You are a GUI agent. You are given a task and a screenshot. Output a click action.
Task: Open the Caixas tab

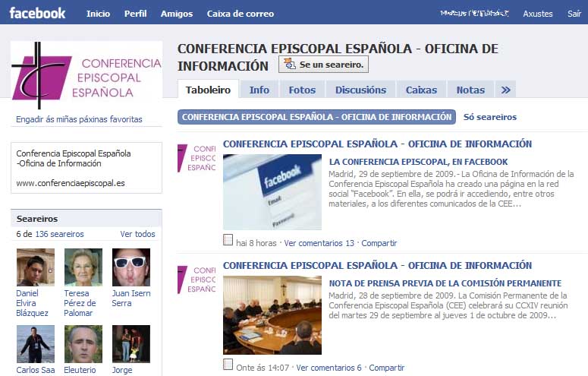pyautogui.click(x=421, y=90)
